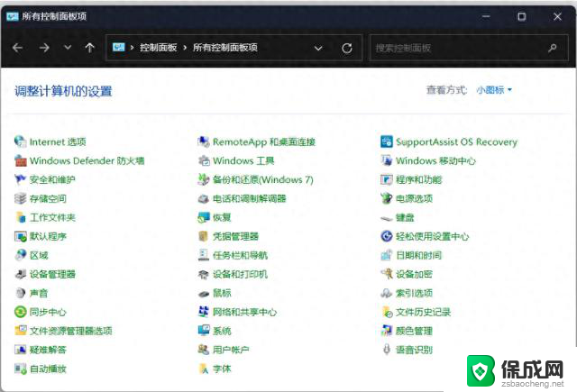
Task: Click the 区域 globe icon
Action: coord(20,255)
